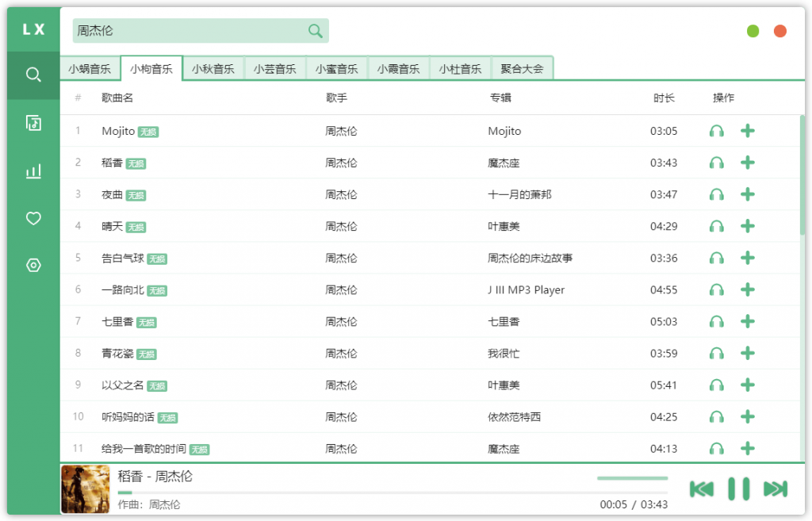The image size is (812, 521).
Task: Click the magnifier to search 周杰伦
Action: point(315,30)
